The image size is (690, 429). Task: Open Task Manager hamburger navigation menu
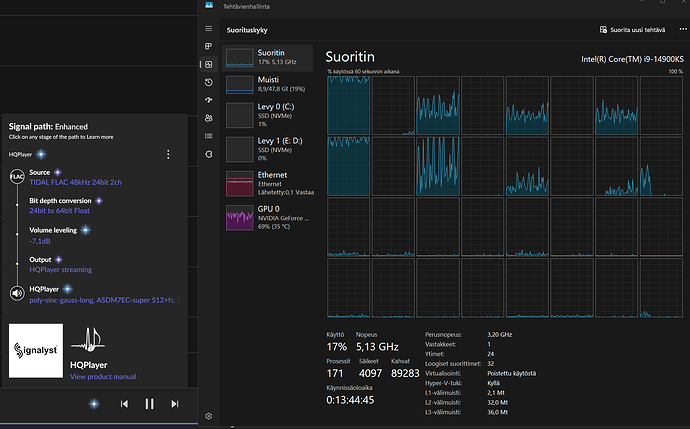pyautogui.click(x=209, y=29)
